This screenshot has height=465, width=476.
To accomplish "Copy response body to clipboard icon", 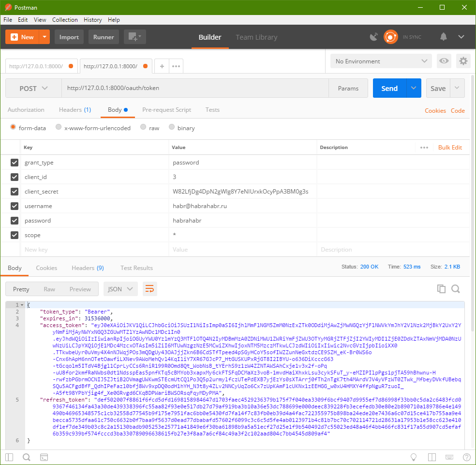I will point(441,289).
